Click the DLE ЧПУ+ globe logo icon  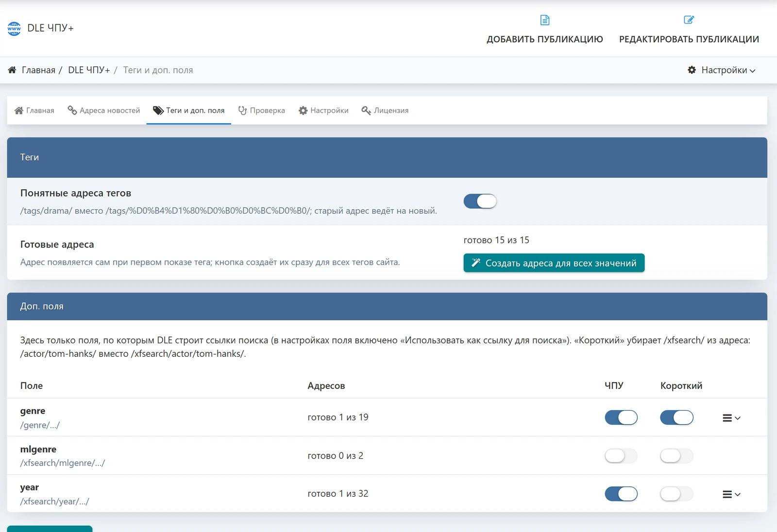coord(14,28)
